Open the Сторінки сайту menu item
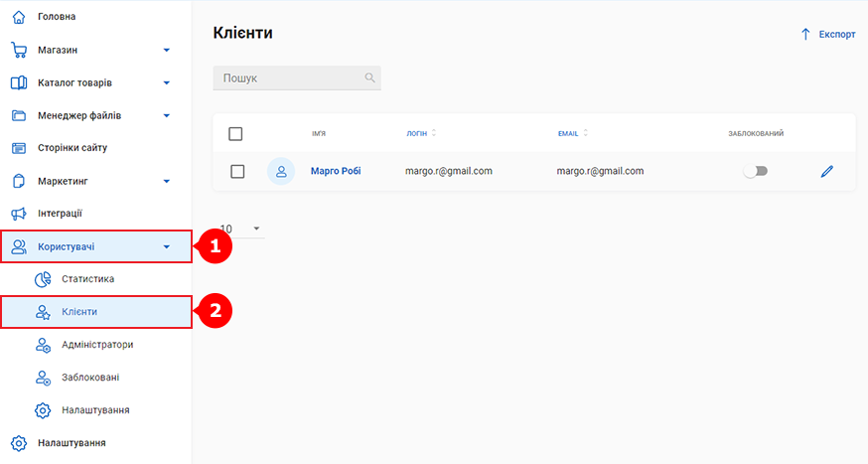This screenshot has height=464, width=868. (x=72, y=148)
